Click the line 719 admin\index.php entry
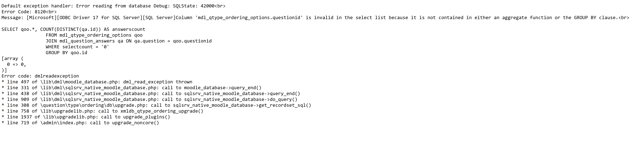644x148 pixels. (80, 123)
